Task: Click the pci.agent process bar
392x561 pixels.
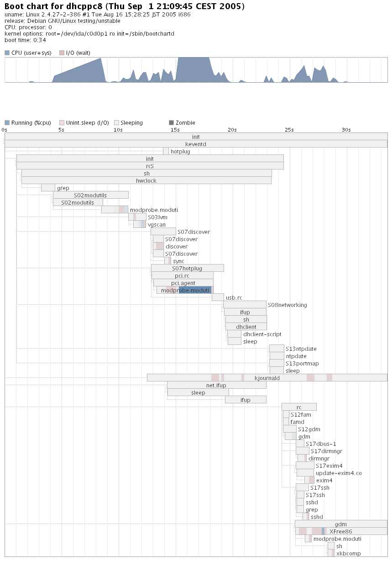Action: click(x=183, y=283)
